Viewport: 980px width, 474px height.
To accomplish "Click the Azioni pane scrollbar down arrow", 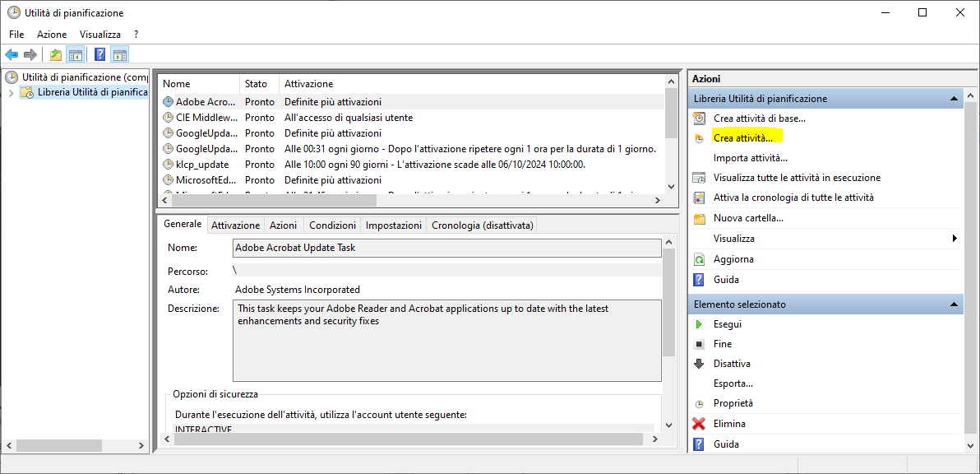I will click(970, 444).
